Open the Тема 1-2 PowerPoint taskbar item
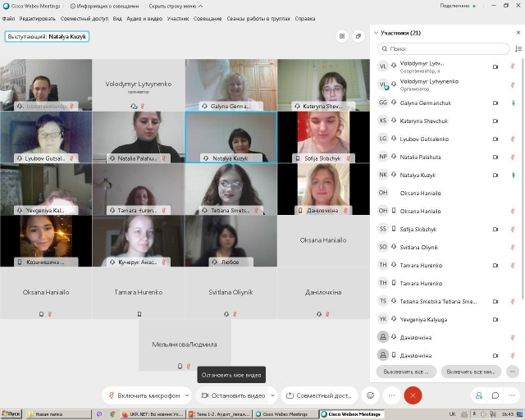Screen dimensions: 525x420 [x=220, y=414]
